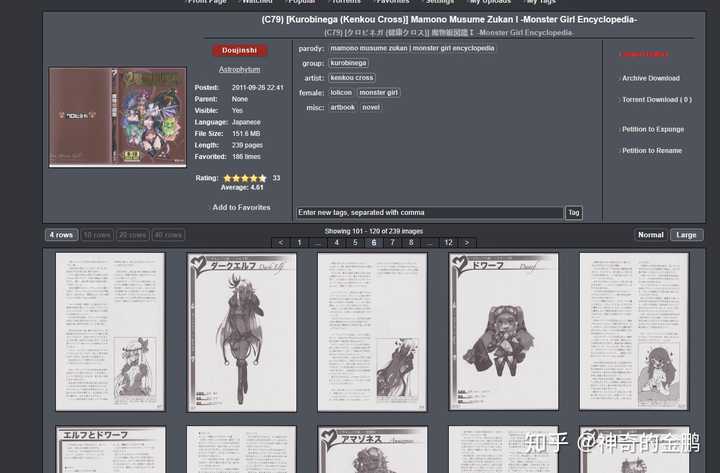Click the 'Showing 101 - 120 of 239 images' text

click(374, 231)
